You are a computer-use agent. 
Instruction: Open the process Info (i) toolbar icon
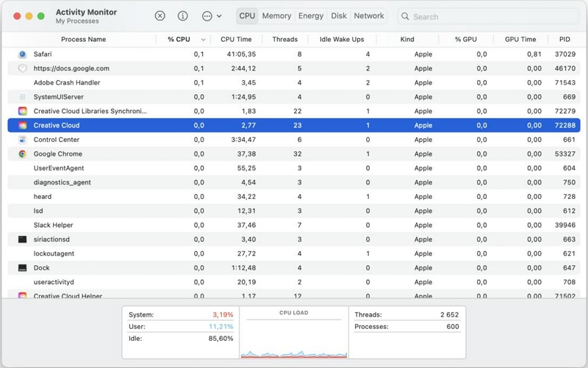pos(182,15)
